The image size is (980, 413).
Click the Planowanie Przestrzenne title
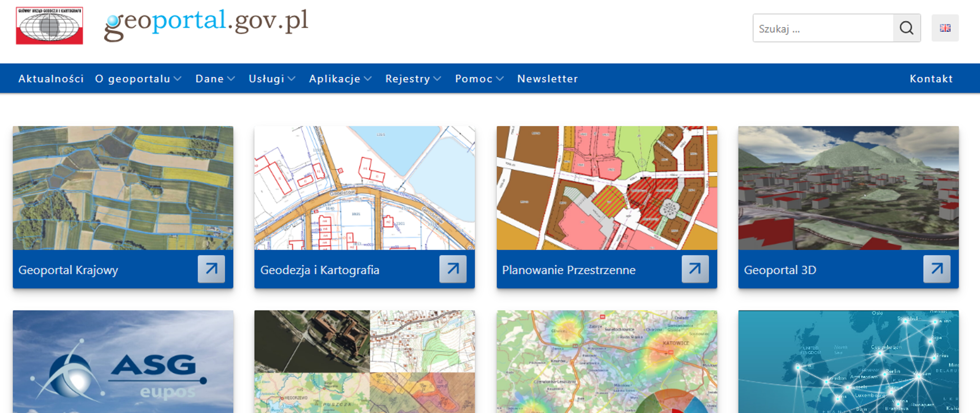click(x=569, y=270)
